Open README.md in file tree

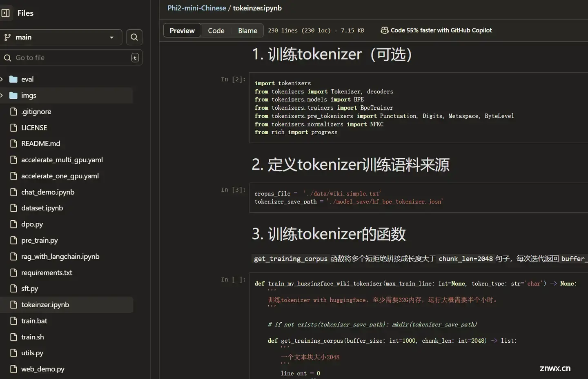[41, 144]
